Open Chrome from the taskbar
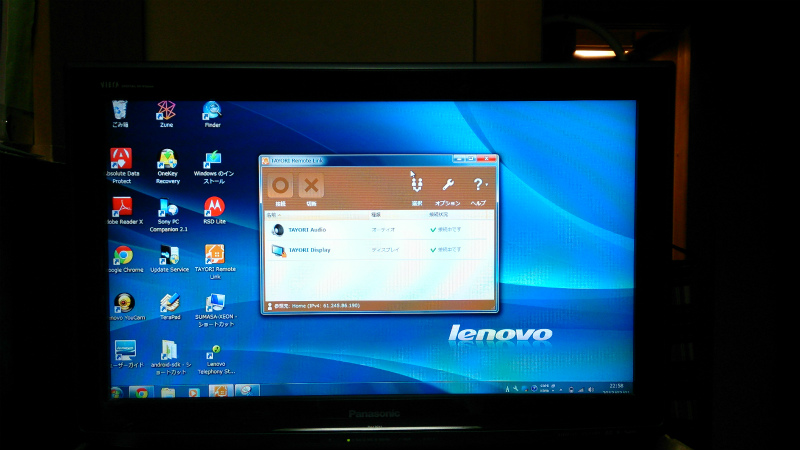Image resolution: width=800 pixels, height=450 pixels. 141,392
